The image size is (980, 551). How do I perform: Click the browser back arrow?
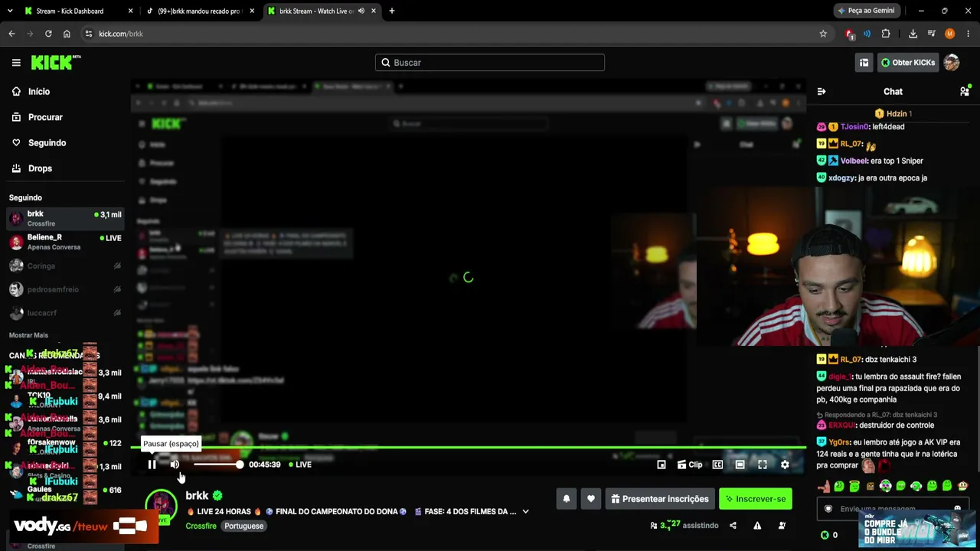pyautogui.click(x=12, y=34)
